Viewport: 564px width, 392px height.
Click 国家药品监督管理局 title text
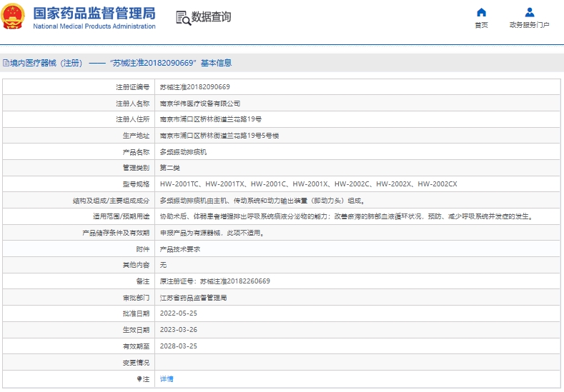94,14
